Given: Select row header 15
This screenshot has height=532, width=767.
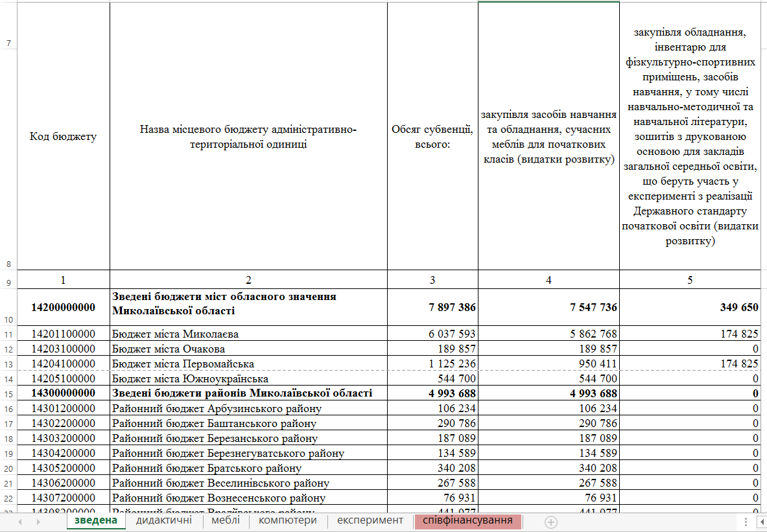Looking at the screenshot, I should click(8, 393).
